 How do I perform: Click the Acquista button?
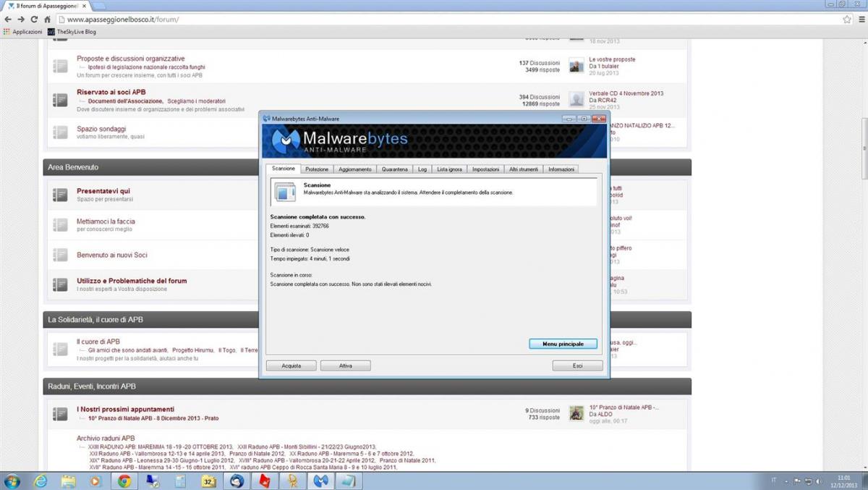292,366
